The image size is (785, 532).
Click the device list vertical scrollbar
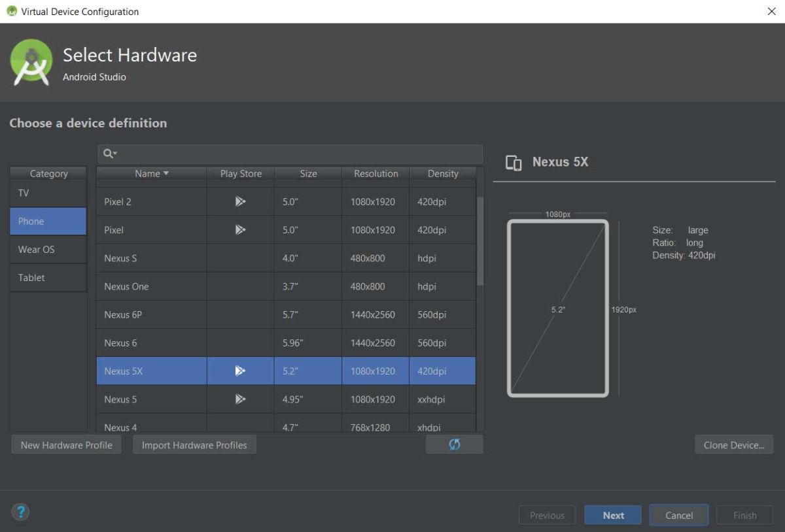480,242
